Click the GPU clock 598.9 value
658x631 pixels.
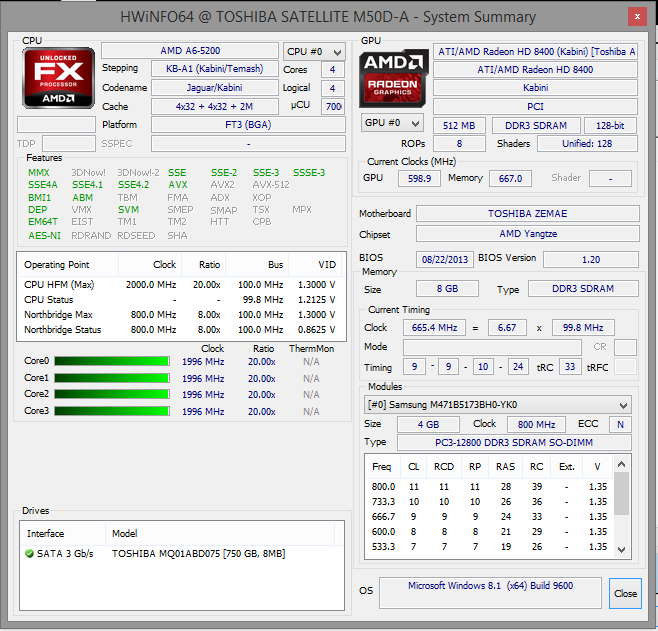[419, 179]
